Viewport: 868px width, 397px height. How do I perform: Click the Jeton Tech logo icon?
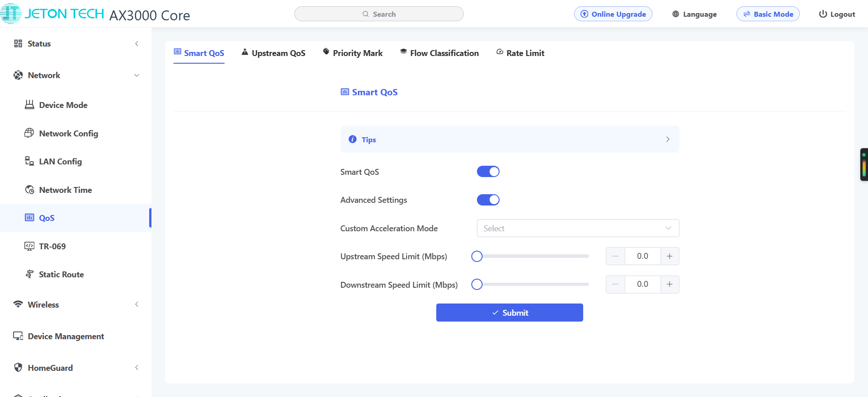click(x=11, y=14)
